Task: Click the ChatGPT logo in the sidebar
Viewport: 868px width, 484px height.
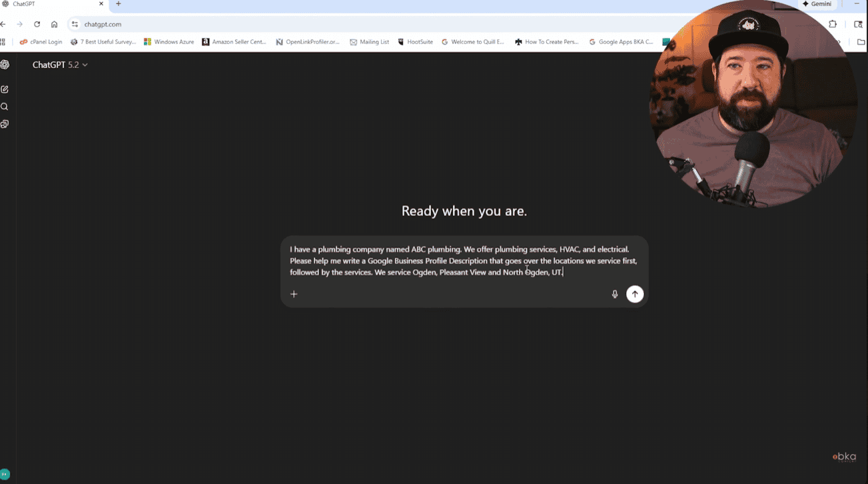Action: click(5, 65)
